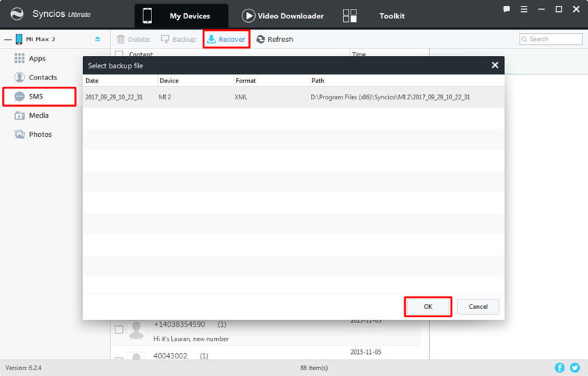Open the Toolkit tab
The height and width of the screenshot is (376, 588).
pos(392,15)
